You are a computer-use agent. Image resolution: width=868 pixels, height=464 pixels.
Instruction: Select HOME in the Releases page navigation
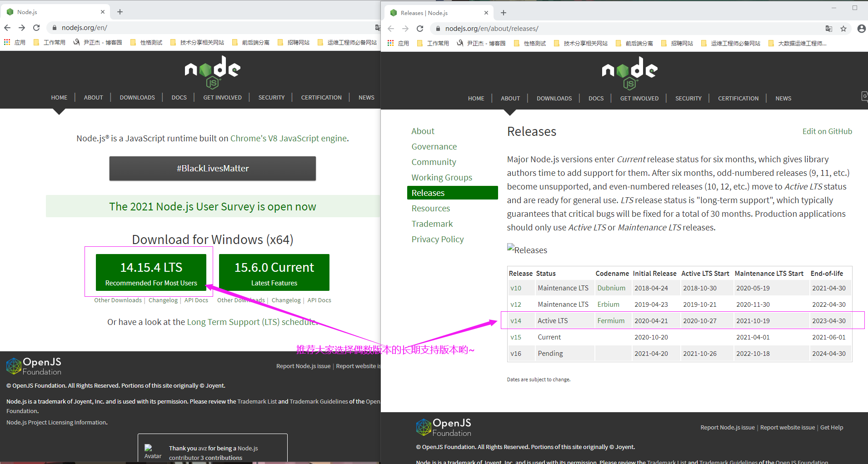(476, 99)
